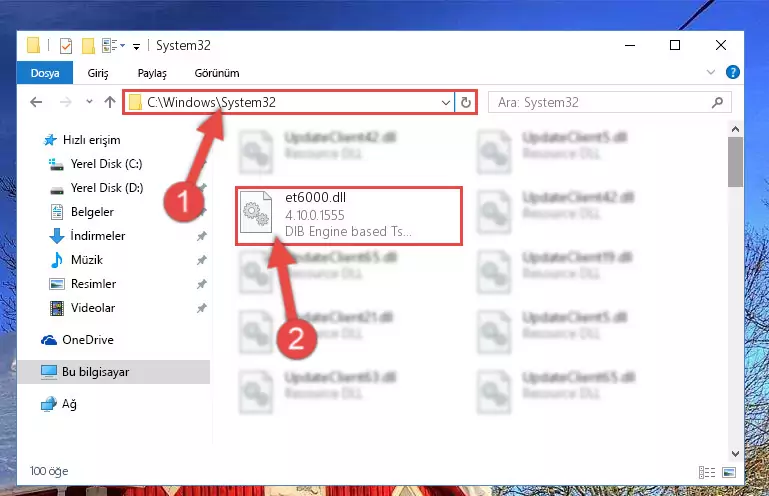The height and width of the screenshot is (496, 769).
Task: Click the pin icon next to Müzik
Action: (x=202, y=260)
